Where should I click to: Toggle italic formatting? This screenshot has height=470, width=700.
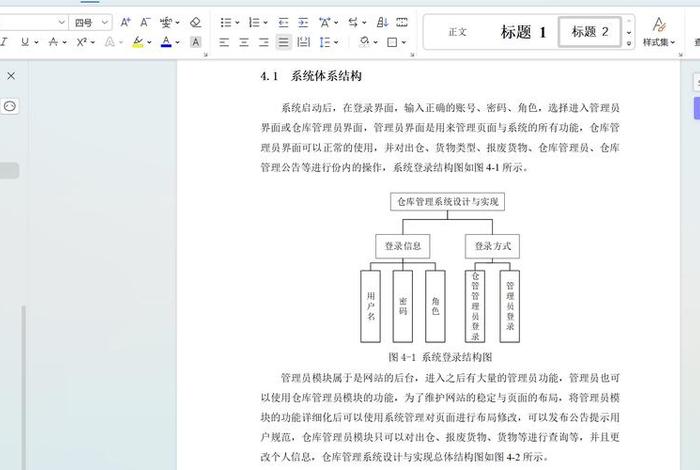pos(4,42)
